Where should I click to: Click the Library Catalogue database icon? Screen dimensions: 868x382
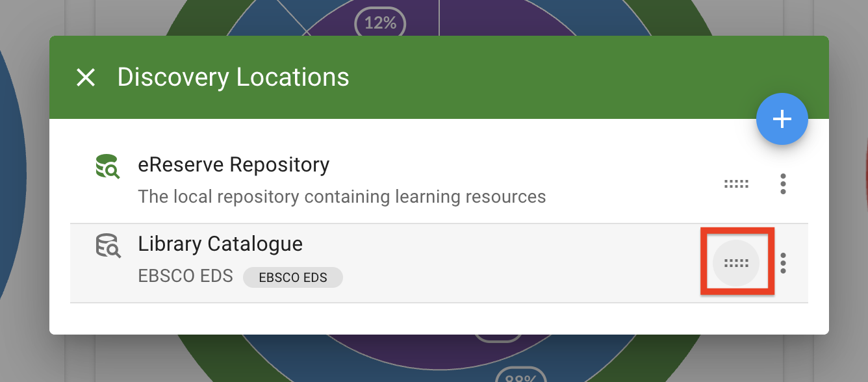click(108, 246)
